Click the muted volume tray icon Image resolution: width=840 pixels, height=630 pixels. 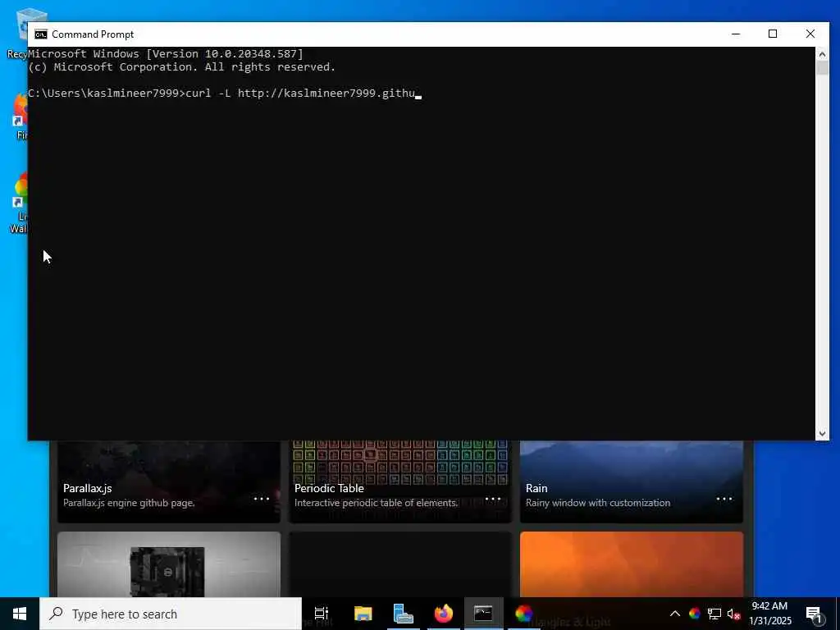734,614
